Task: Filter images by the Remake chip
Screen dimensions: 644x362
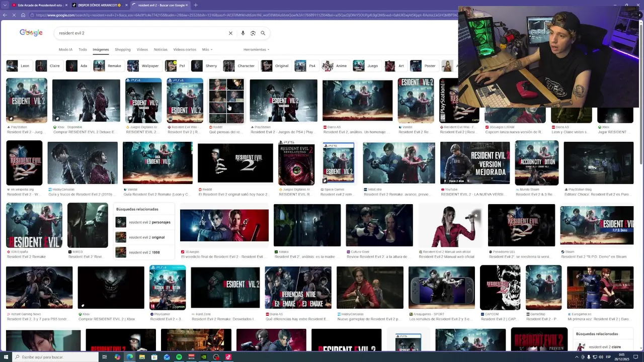Action: pyautogui.click(x=108, y=66)
